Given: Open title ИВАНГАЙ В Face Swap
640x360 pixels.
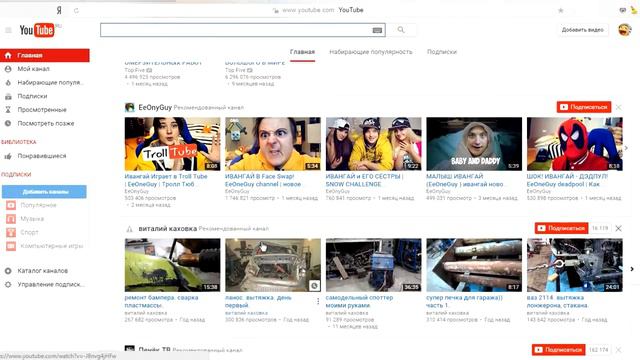Looking at the screenshot, I should coord(263,180).
